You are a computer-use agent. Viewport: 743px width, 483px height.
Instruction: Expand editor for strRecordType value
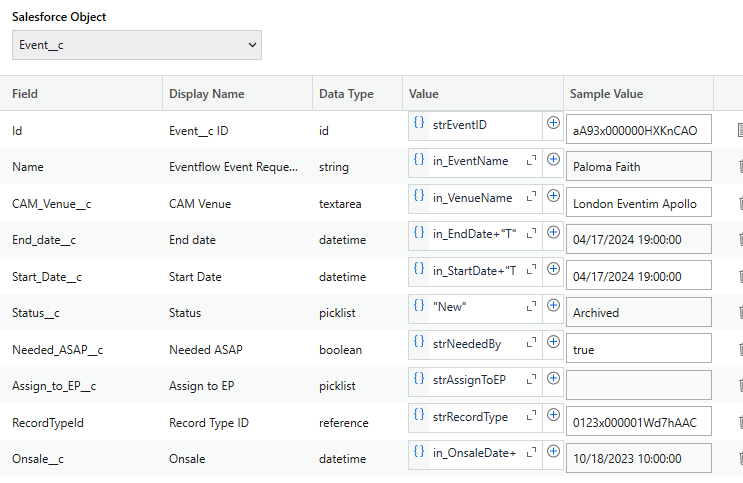coord(532,416)
